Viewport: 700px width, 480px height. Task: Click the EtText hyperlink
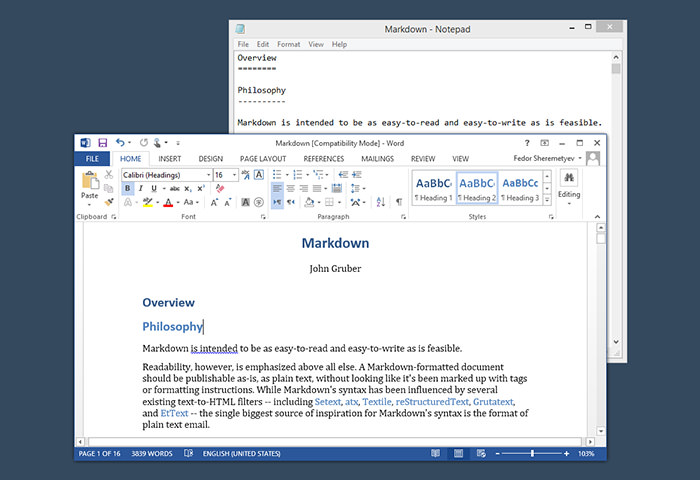[174, 413]
